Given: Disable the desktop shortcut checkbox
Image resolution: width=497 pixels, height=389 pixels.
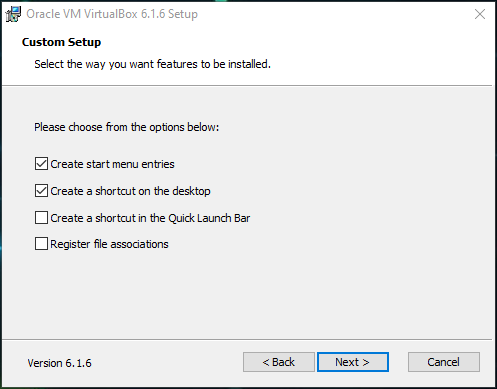Looking at the screenshot, I should click(41, 191).
